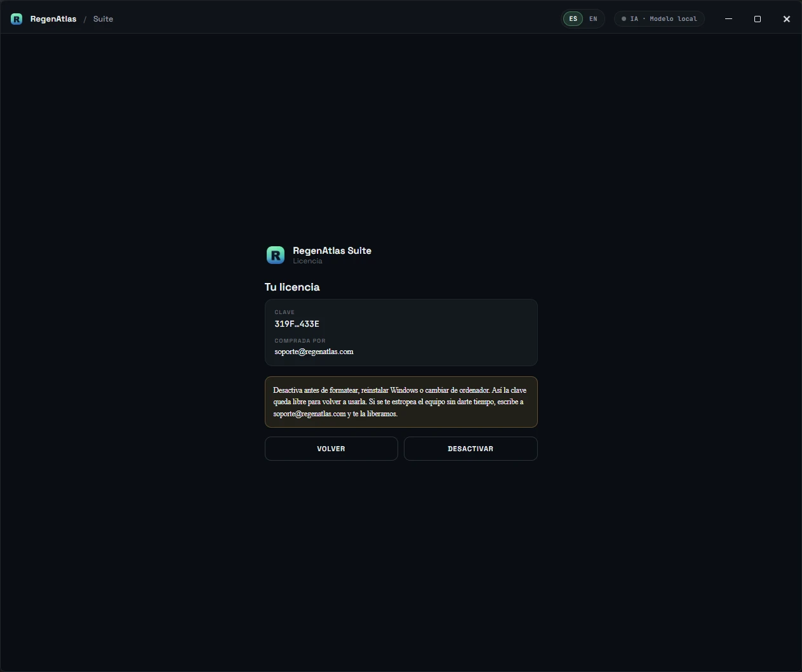This screenshot has height=672, width=802.
Task: Click the DESACTIVAR button
Action: click(471, 449)
